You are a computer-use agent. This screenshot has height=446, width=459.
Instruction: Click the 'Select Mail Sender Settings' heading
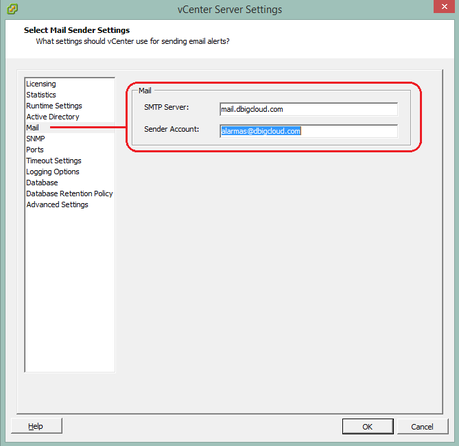(77, 30)
